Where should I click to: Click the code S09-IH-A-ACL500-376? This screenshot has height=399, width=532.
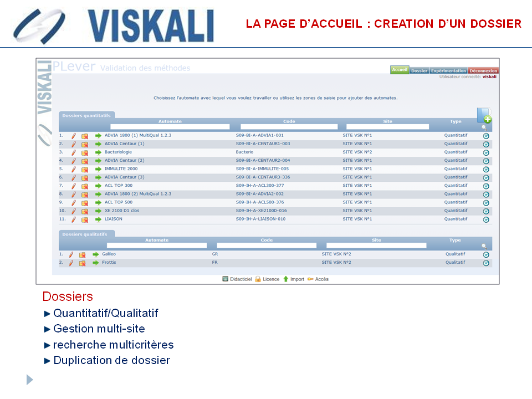click(260, 202)
